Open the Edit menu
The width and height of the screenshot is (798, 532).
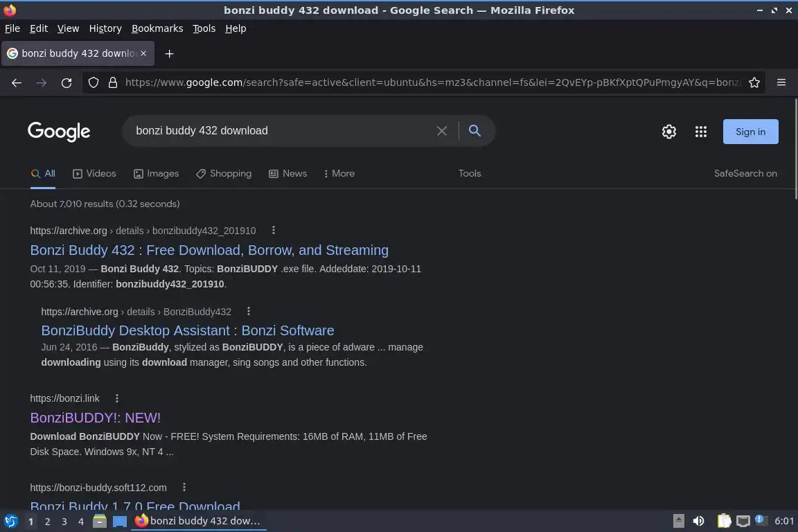39,28
